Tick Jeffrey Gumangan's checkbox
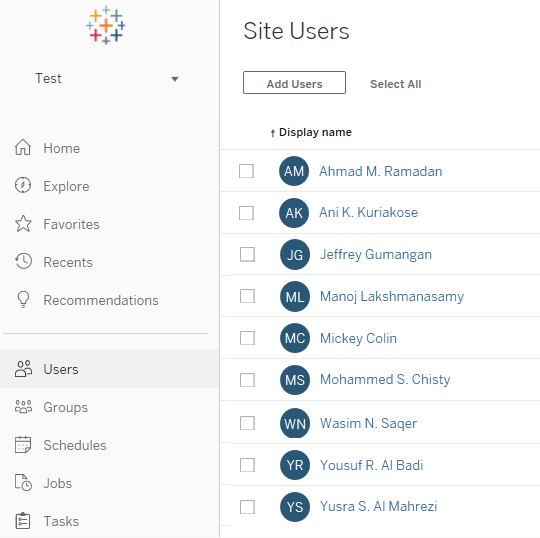This screenshot has width=540, height=538. click(x=247, y=255)
